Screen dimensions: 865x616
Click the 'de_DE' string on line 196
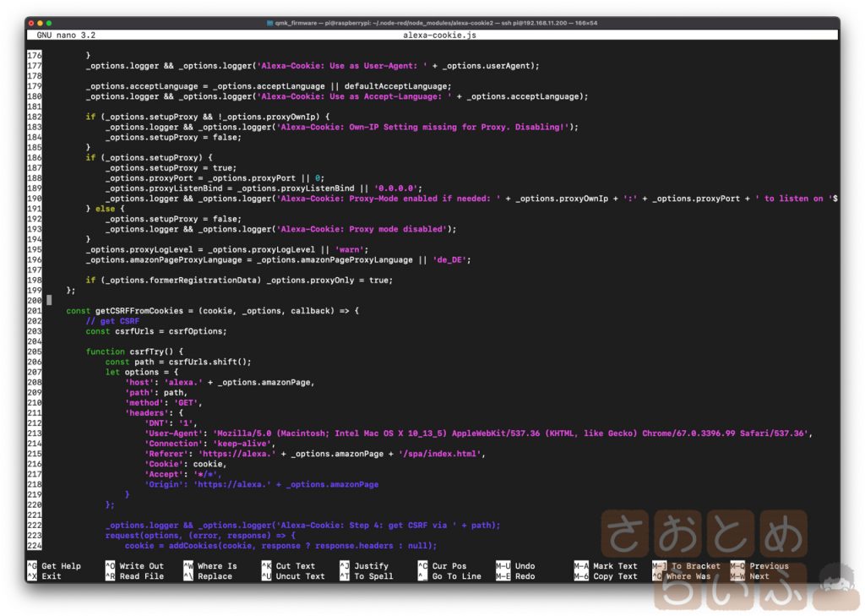click(x=449, y=260)
